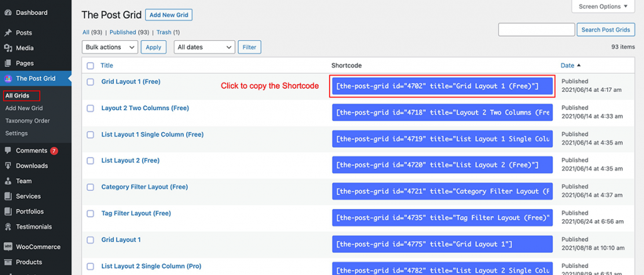Click the Media library icon
The height and width of the screenshot is (275, 644).
point(8,48)
